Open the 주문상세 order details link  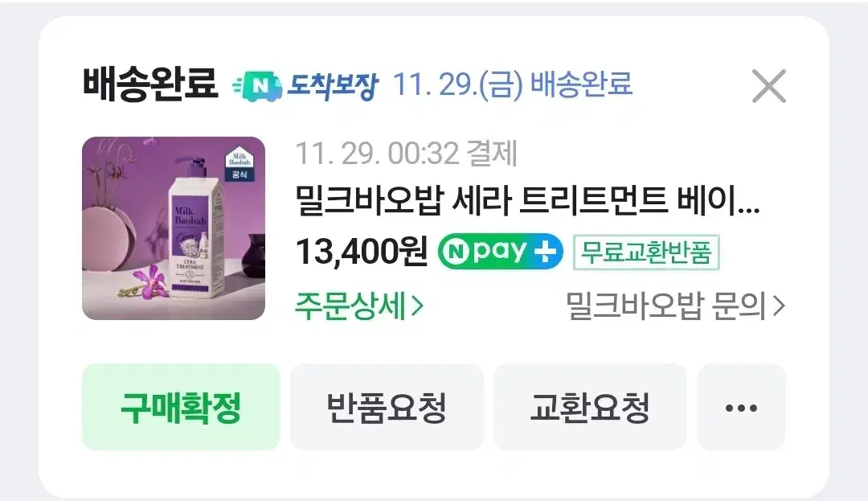[358, 306]
